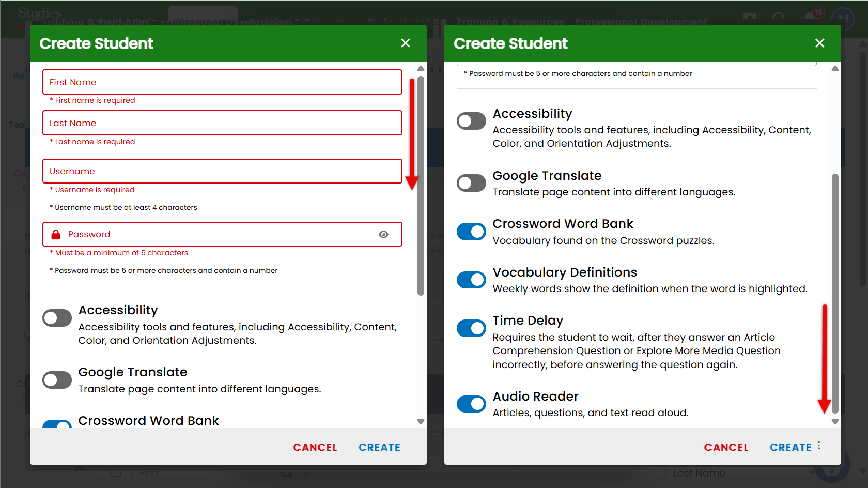Screen dimensions: 868x488
Task: Cancel the left Create Student form
Action: (x=315, y=447)
